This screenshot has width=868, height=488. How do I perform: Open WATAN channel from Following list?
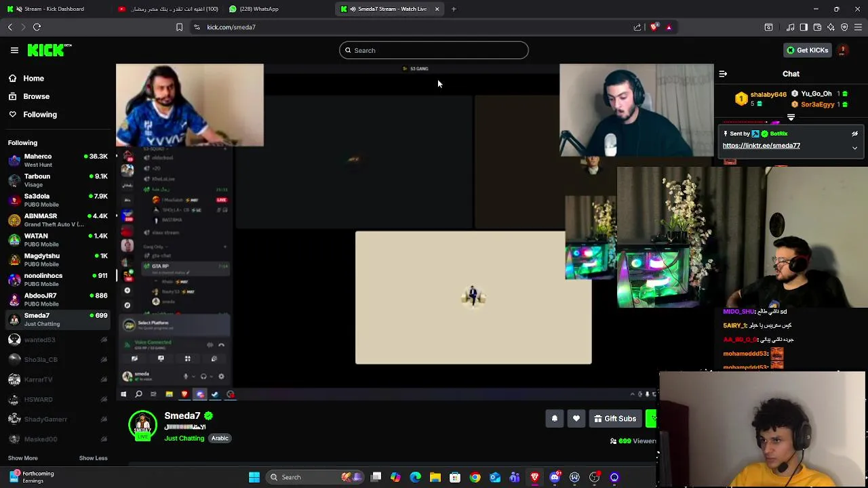58,239
